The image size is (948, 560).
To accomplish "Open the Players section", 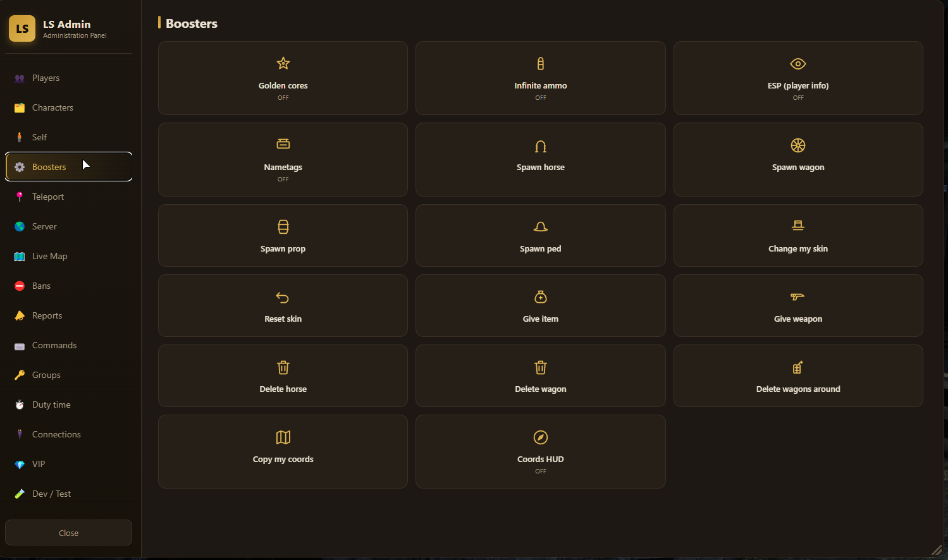I will [x=68, y=78].
